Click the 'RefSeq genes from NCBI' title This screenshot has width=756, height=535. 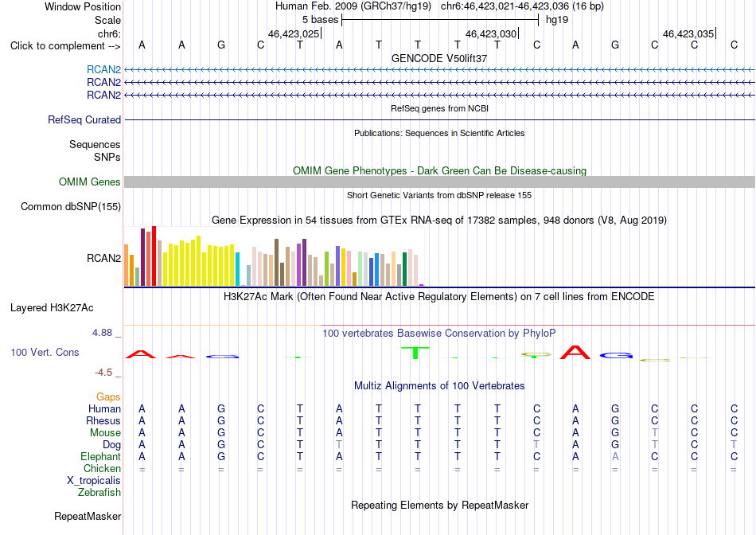[439, 108]
